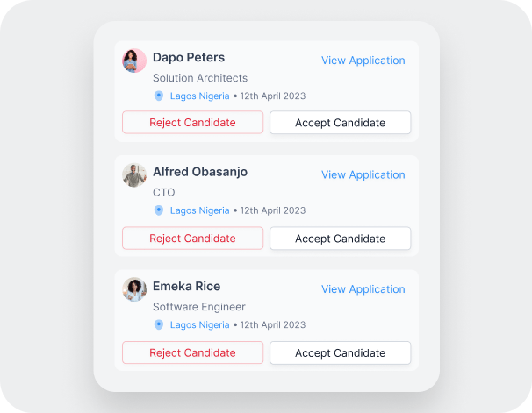
Task: Open View Application for Emeka Rice
Action: [363, 289]
